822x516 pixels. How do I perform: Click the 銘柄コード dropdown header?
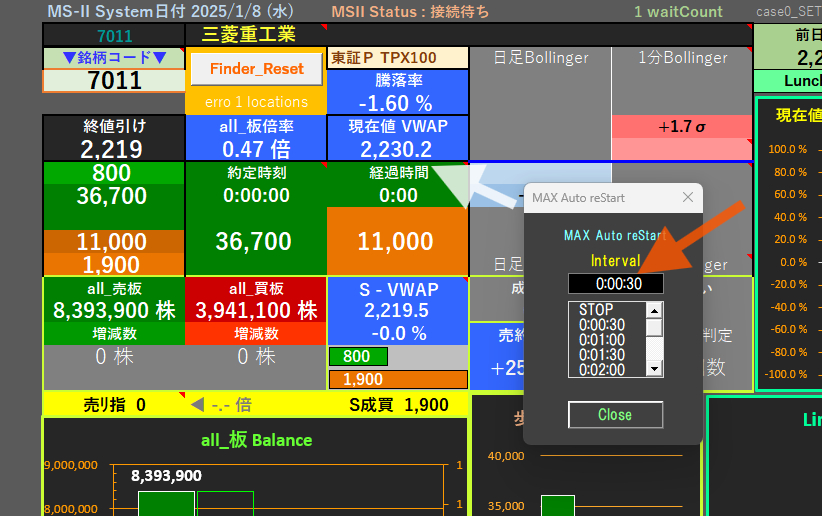click(x=114, y=58)
